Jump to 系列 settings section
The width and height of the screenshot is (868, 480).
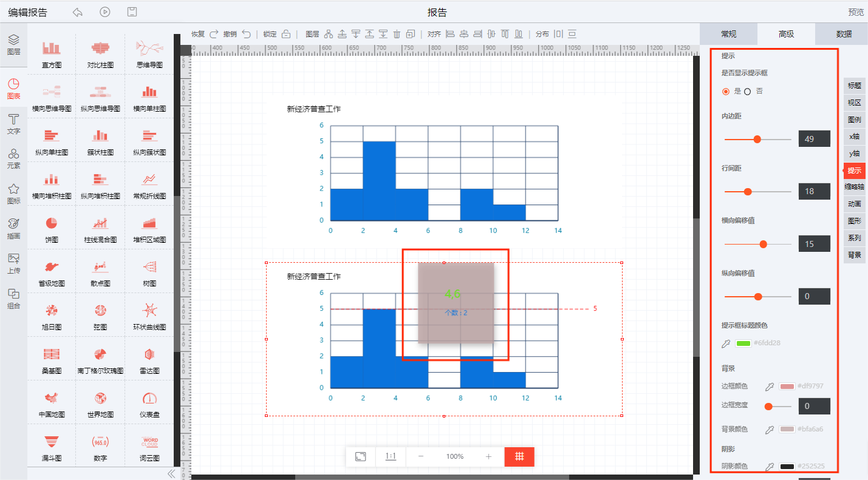point(855,238)
